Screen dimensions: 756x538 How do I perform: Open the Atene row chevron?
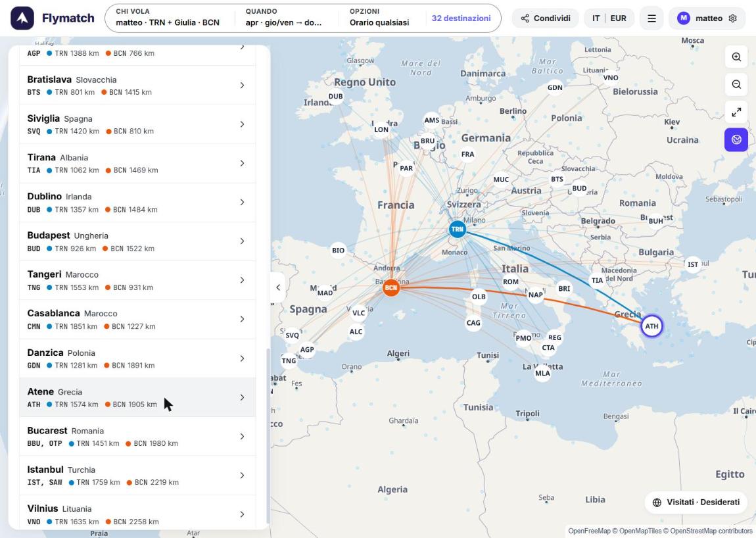[242, 398]
